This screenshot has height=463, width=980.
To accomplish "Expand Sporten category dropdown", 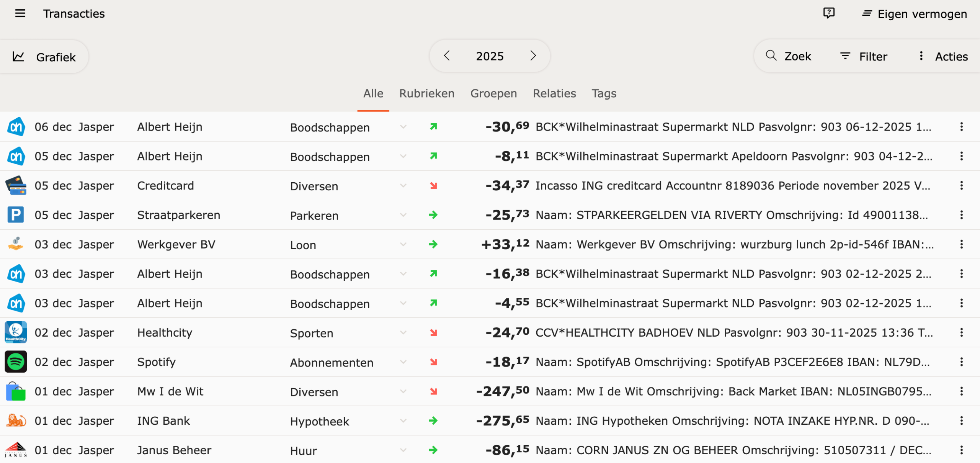I will click(x=403, y=332).
